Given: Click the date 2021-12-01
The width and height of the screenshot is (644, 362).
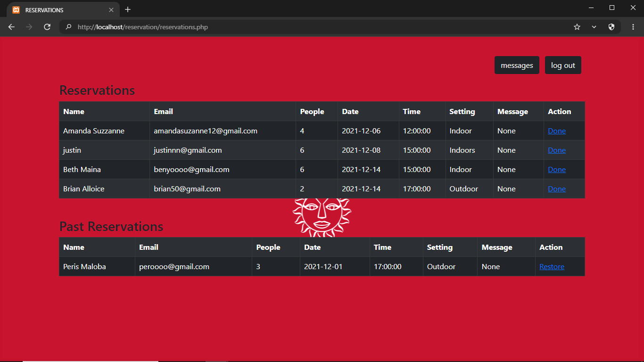Looking at the screenshot, I should tap(323, 267).
